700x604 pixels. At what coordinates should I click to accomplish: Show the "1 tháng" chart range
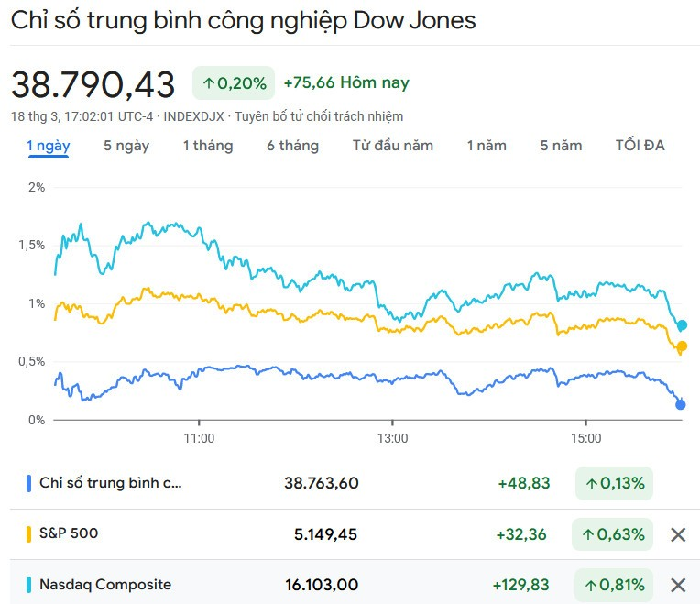208,146
